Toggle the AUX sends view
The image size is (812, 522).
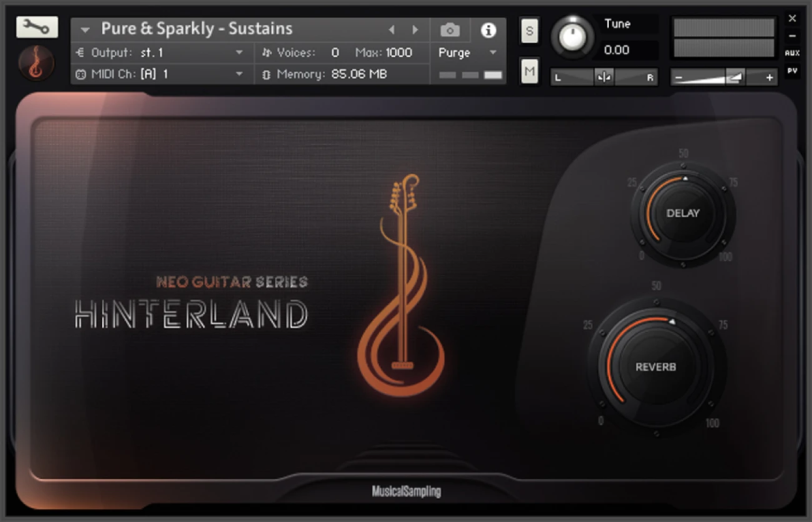792,53
